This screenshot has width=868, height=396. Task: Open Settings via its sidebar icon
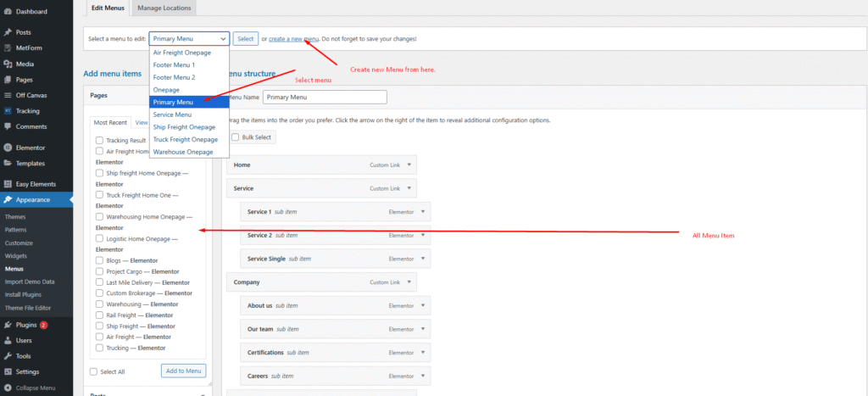[x=8, y=371]
